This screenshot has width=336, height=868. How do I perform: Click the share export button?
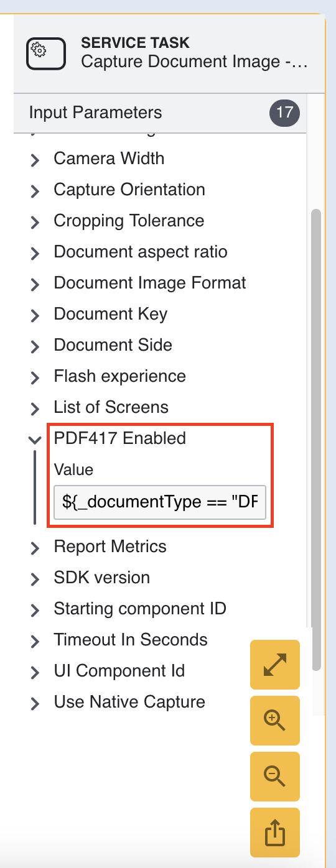point(275,833)
